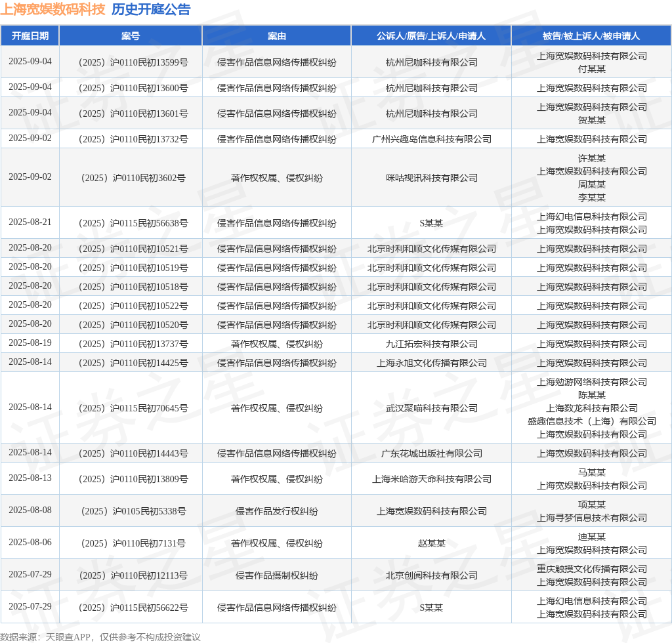Click the 数据来源 天眼查APP footer note
Viewport: 672px width, 643px height.
pos(100,637)
